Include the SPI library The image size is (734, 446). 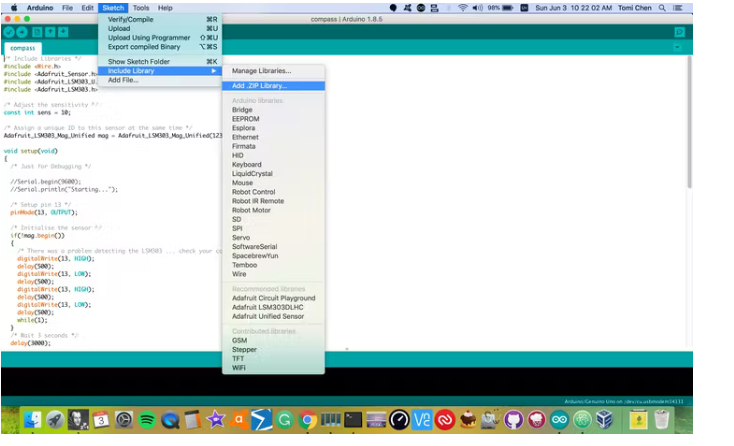[273, 228]
